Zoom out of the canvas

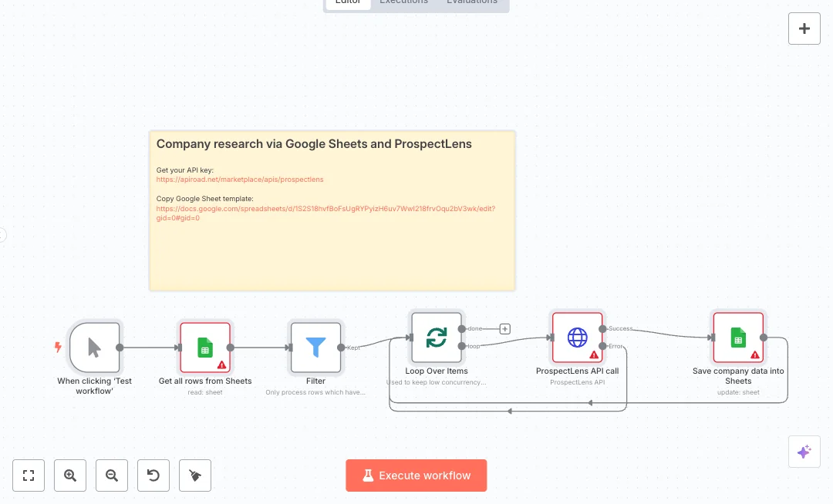click(112, 475)
